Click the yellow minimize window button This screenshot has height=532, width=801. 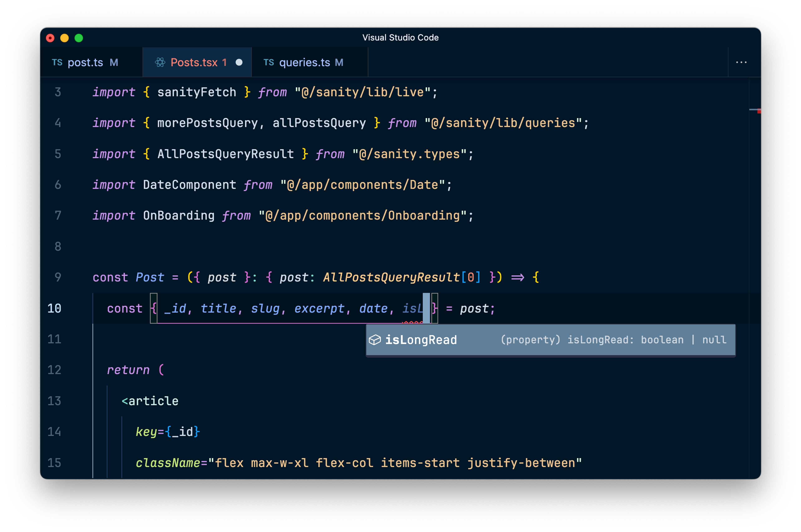point(64,38)
